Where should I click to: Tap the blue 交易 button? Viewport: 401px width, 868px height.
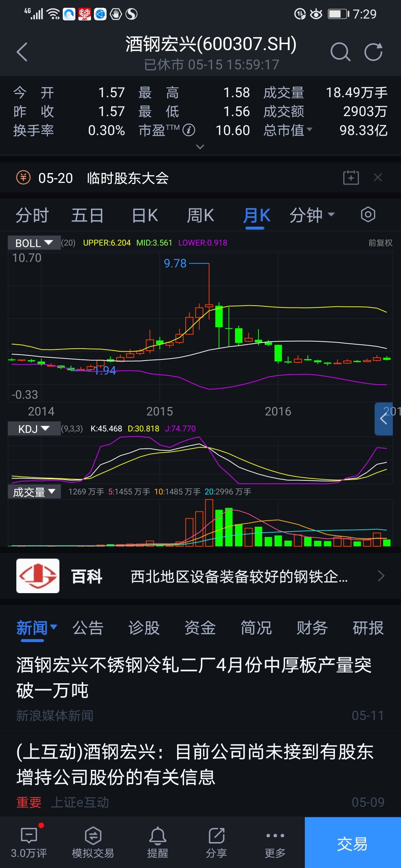pos(353,842)
